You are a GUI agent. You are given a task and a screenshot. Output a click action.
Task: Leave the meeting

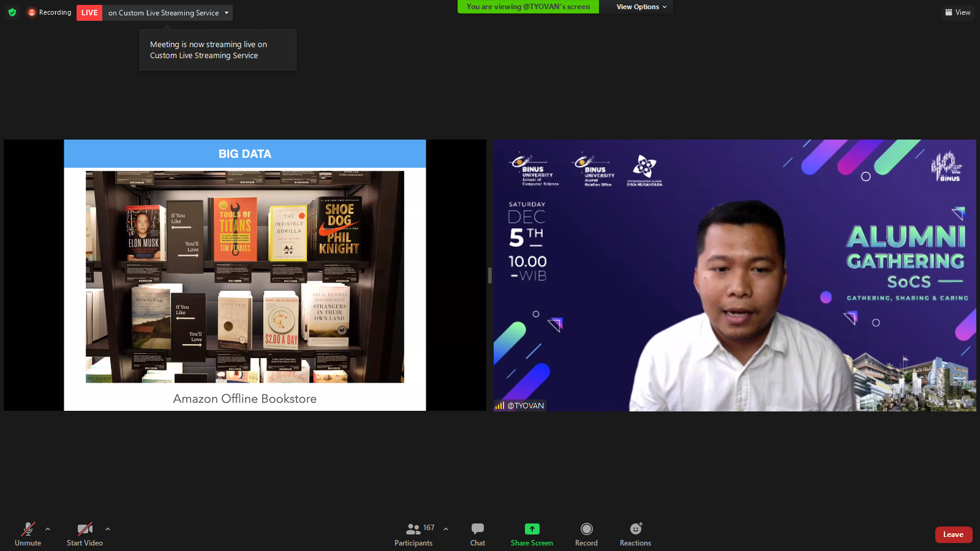click(954, 534)
